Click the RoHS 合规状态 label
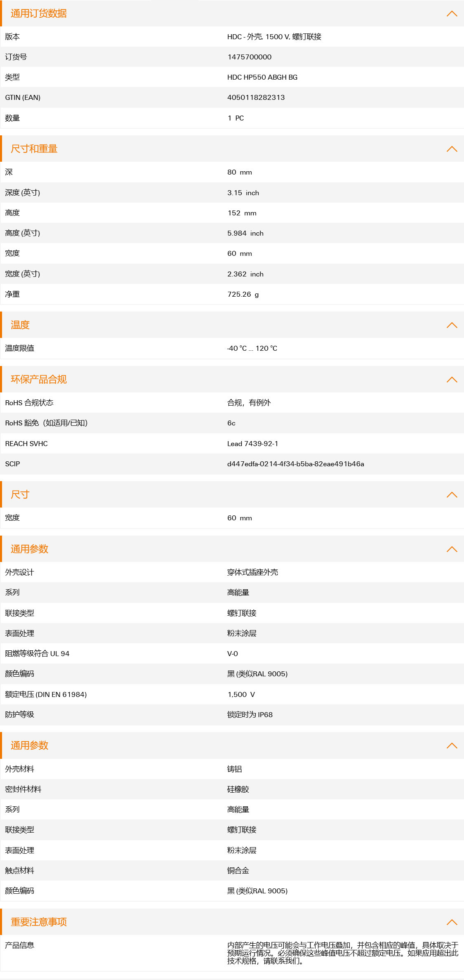Viewport: 464px width, 980px height. tap(29, 403)
